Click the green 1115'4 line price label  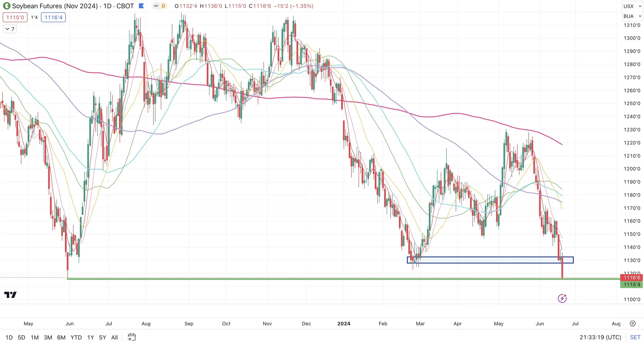pyautogui.click(x=632, y=285)
